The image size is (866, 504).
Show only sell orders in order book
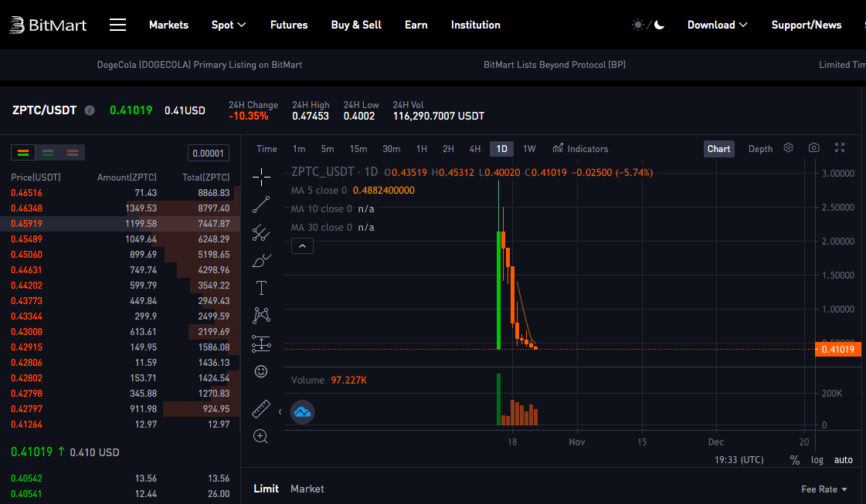tap(73, 153)
